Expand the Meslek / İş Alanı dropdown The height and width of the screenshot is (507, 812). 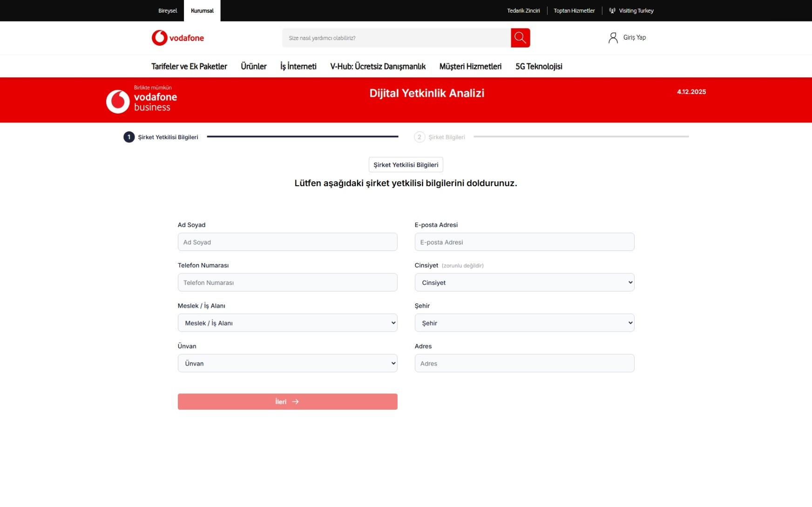point(287,323)
